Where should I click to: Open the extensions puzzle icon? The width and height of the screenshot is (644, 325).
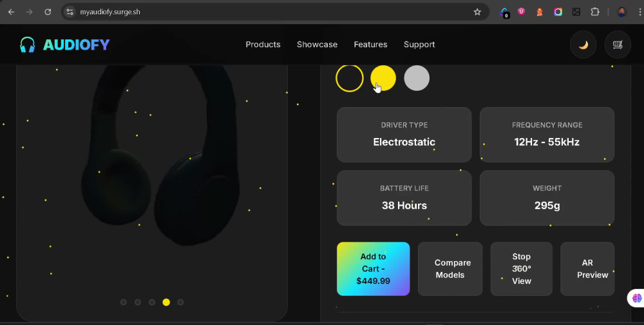pos(595,12)
